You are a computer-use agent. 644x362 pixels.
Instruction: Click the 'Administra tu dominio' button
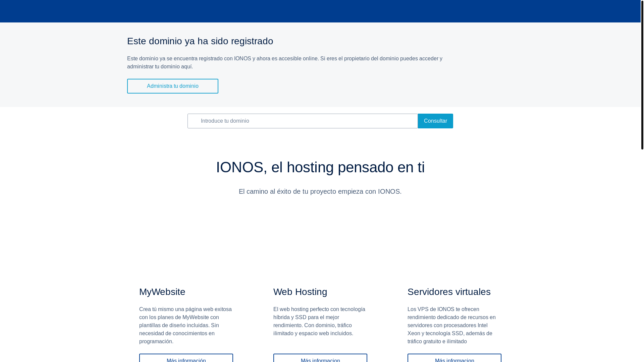pyautogui.click(x=172, y=86)
